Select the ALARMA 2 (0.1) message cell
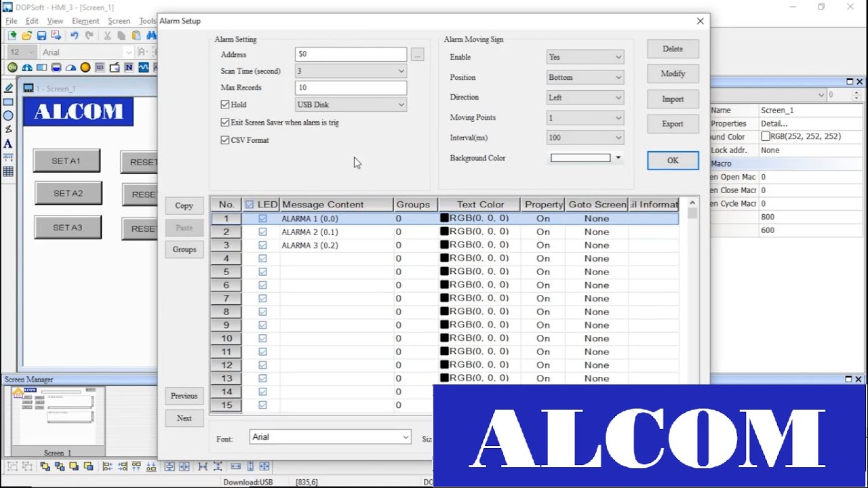The image size is (868, 488). pyautogui.click(x=336, y=232)
